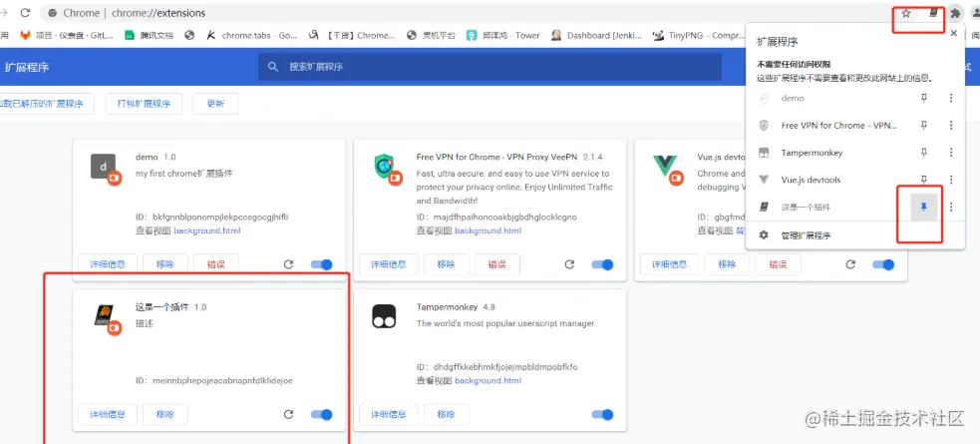Click 移除 on the Tampermonkey card
The width and height of the screenshot is (980, 444).
click(447, 415)
